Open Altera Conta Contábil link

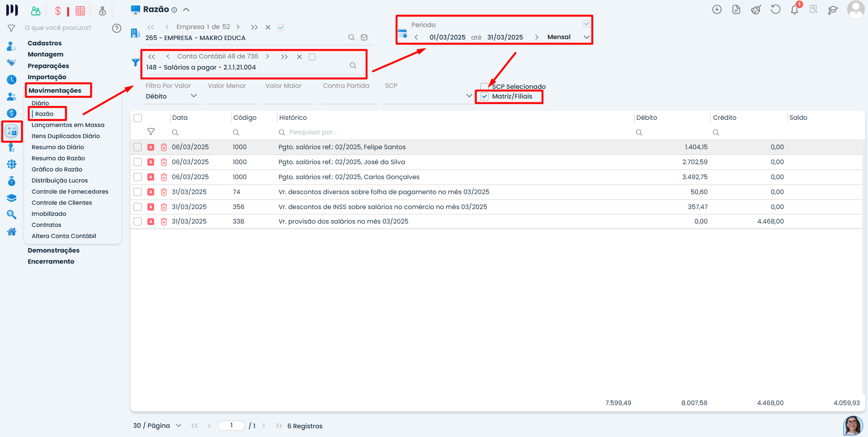point(64,236)
